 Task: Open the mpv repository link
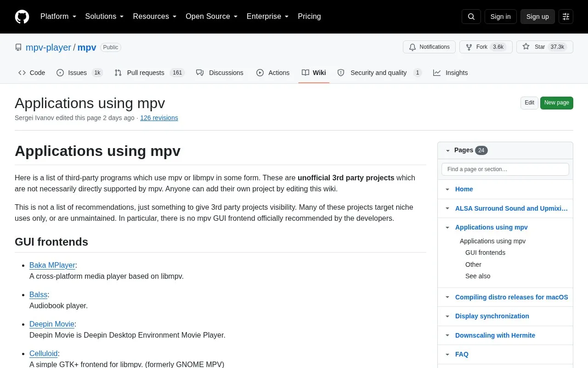point(87,47)
